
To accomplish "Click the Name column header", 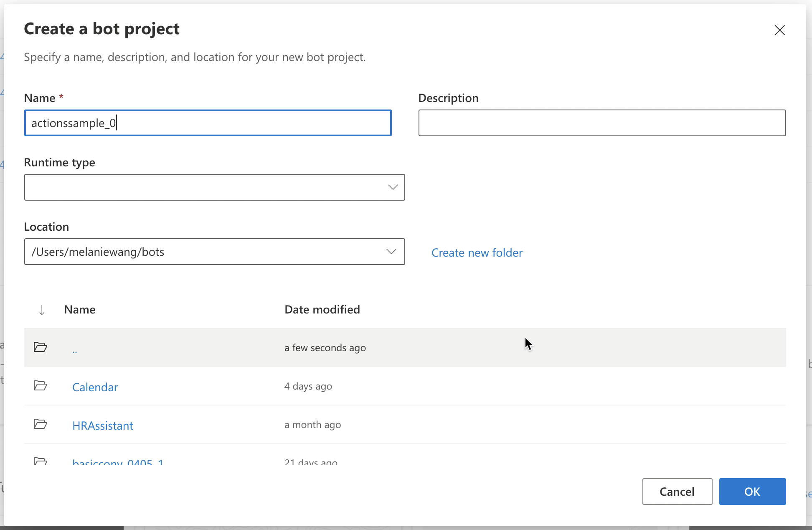I will click(x=79, y=309).
